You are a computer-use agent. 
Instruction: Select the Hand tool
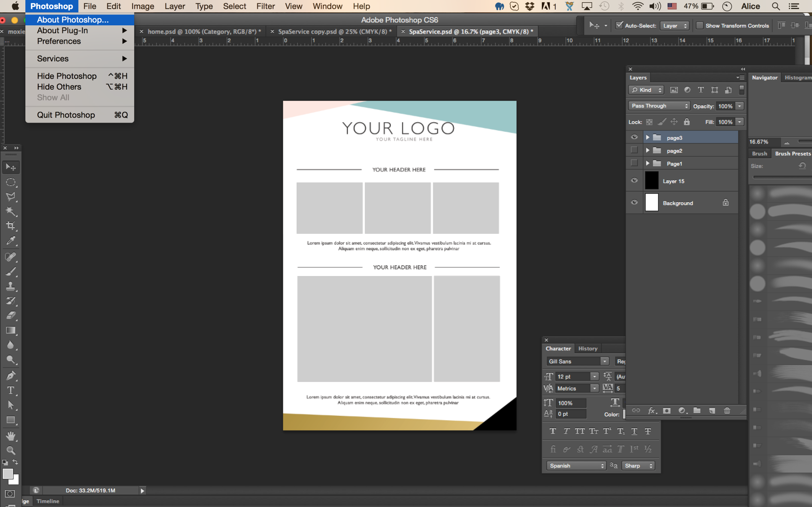(11, 436)
